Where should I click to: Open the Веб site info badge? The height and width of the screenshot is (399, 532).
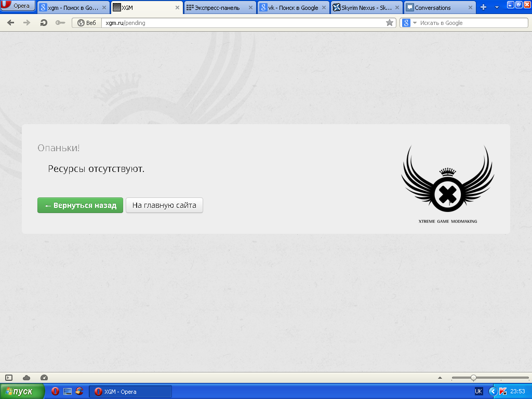point(87,23)
